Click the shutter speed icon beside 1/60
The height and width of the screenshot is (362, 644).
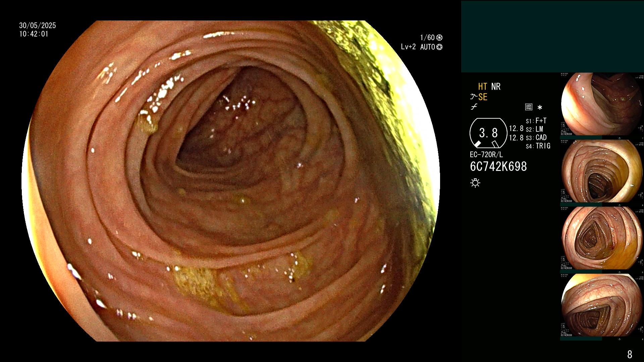tap(439, 38)
